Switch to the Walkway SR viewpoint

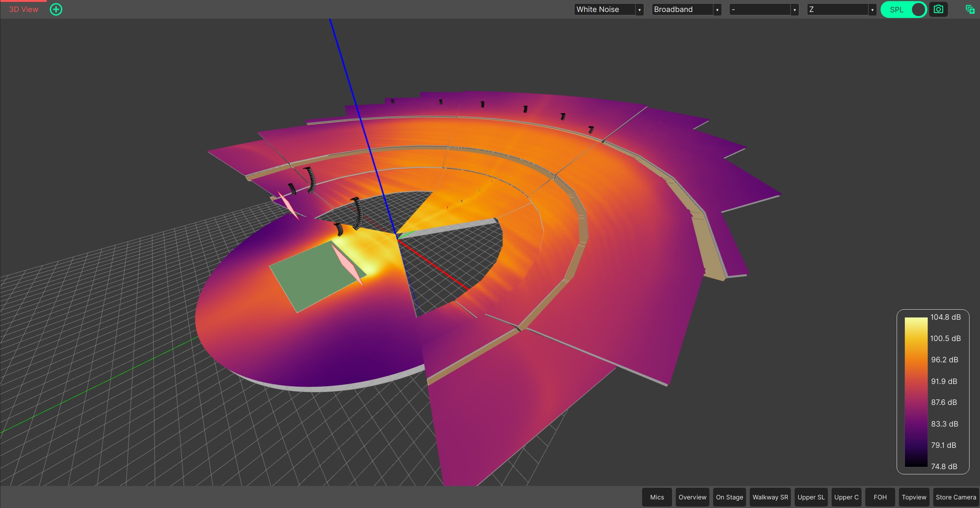[x=770, y=497]
